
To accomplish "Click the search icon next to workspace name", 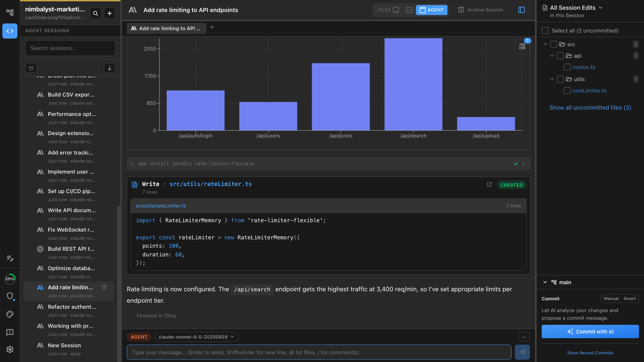I will (96, 13).
